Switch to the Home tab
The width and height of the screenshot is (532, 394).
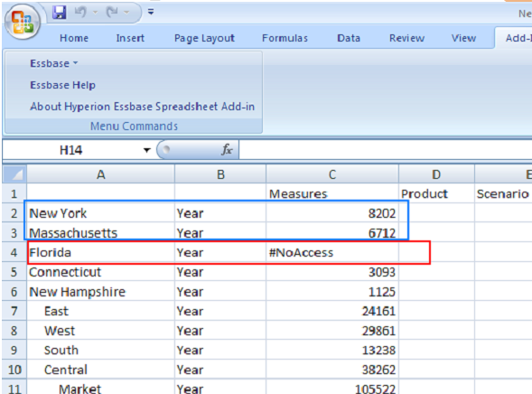pos(74,38)
